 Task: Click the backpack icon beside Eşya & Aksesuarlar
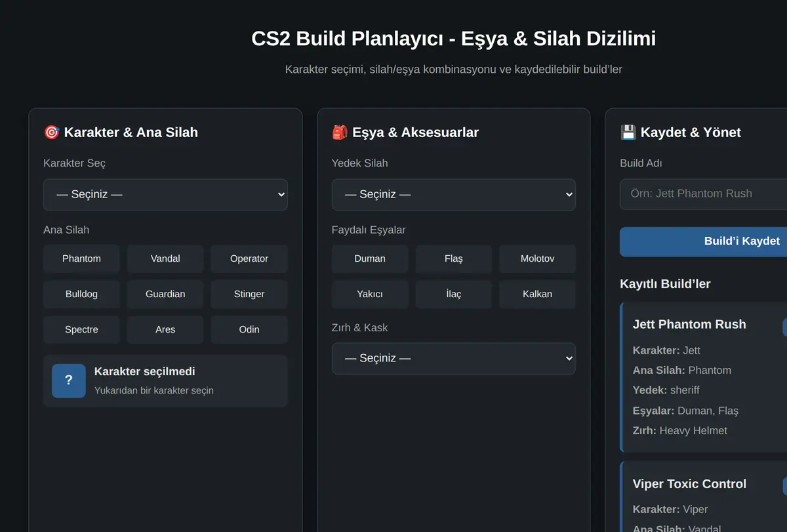[340, 133]
